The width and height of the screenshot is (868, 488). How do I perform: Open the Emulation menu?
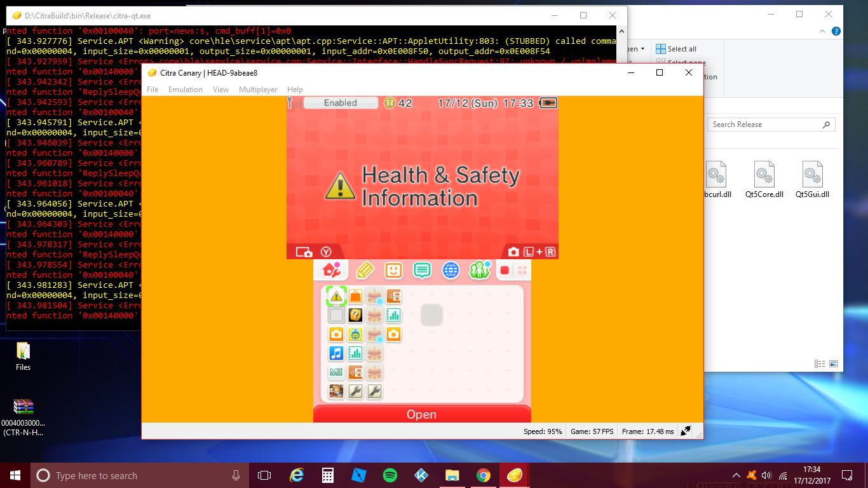tap(186, 90)
